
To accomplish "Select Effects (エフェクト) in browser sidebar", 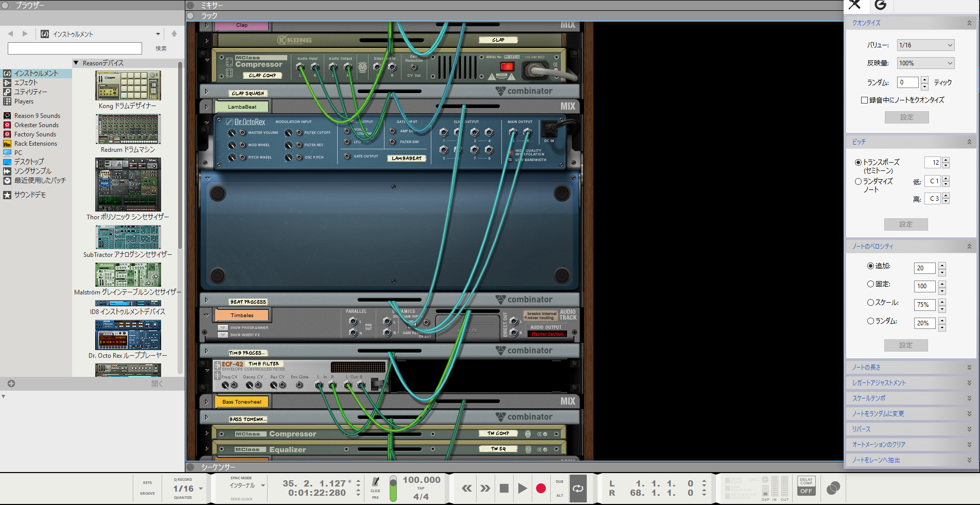I will pos(26,82).
